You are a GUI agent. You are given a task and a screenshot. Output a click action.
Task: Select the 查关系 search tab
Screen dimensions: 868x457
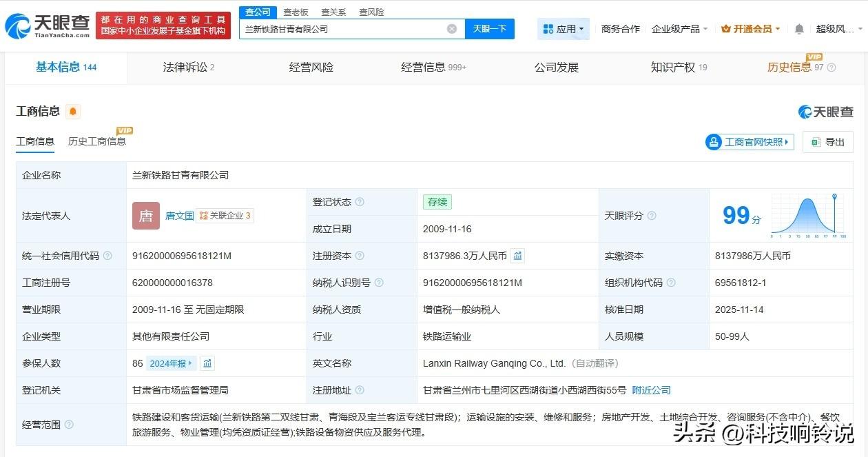point(333,12)
